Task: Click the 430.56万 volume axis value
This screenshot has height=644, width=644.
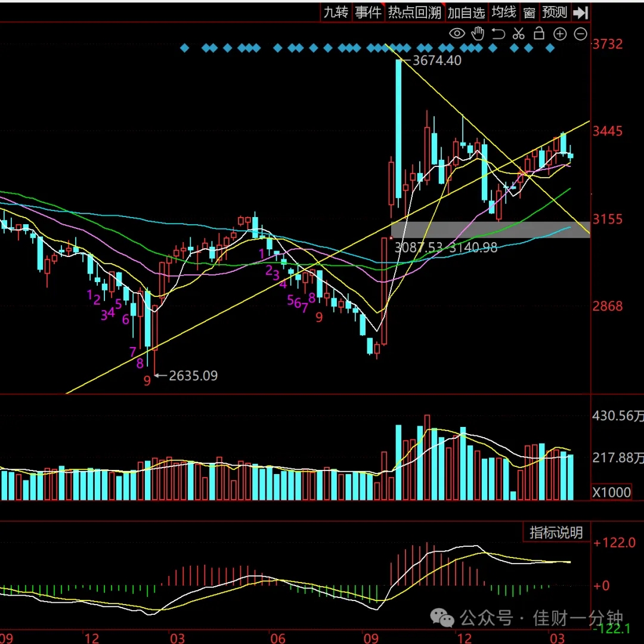Action: point(618,416)
